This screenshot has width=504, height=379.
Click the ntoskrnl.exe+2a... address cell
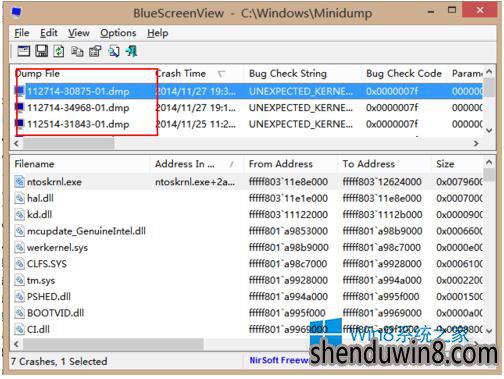(x=195, y=182)
